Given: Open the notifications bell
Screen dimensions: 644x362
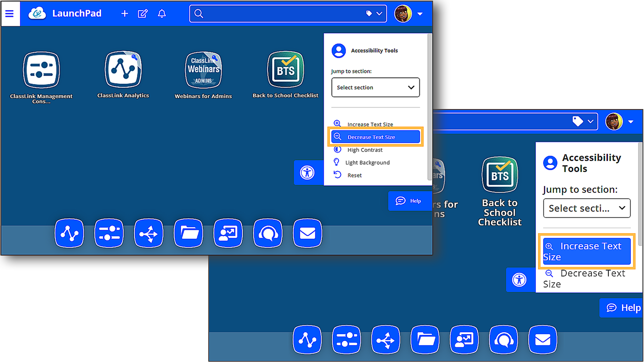Looking at the screenshot, I should click(162, 13).
